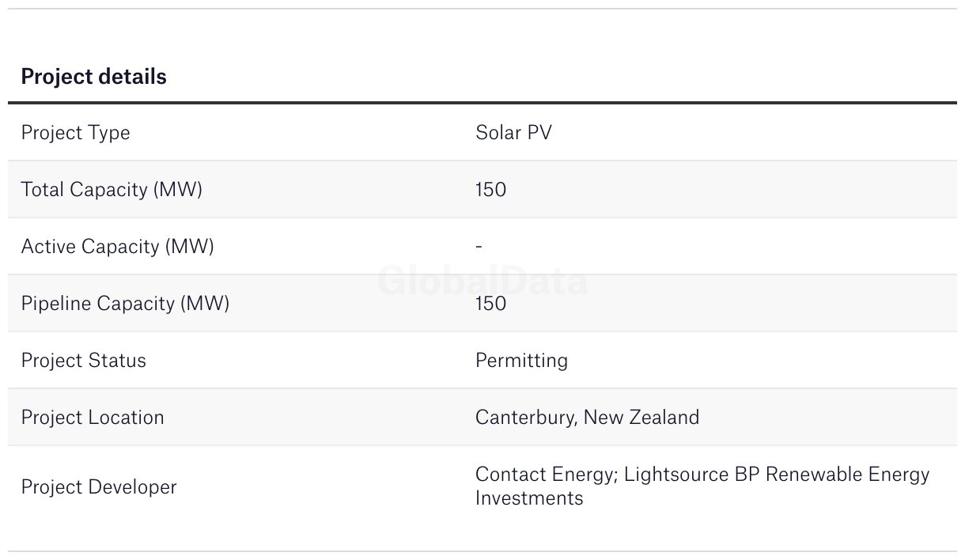The height and width of the screenshot is (560, 965).
Task: Select the Total Capacity (MW) label
Action: coord(112,190)
